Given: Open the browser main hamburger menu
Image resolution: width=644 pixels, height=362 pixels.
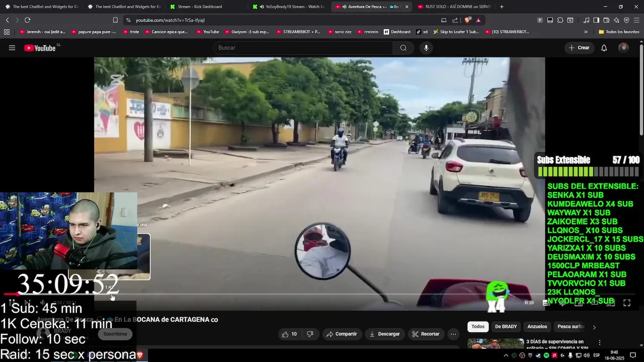Looking at the screenshot, I should pyautogui.click(x=636, y=20).
